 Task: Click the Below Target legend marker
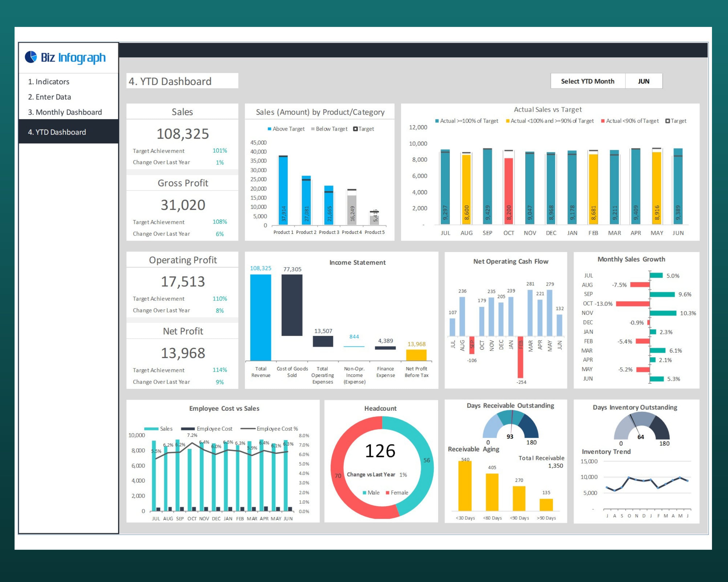313,129
